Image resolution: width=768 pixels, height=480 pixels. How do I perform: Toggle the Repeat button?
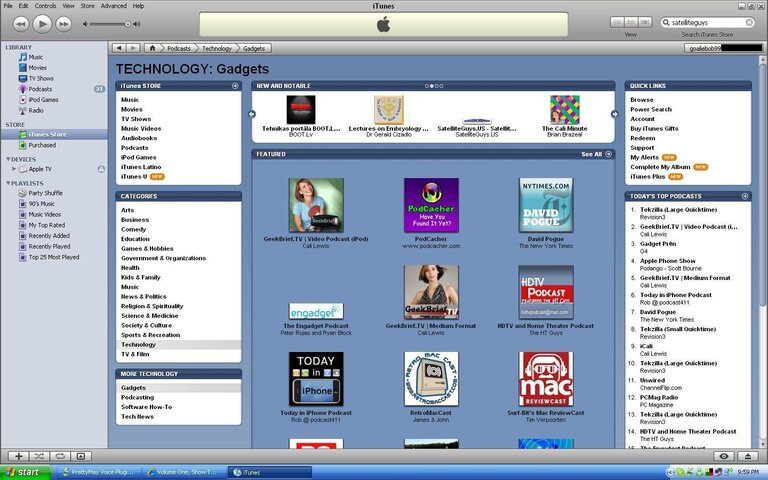[60, 456]
